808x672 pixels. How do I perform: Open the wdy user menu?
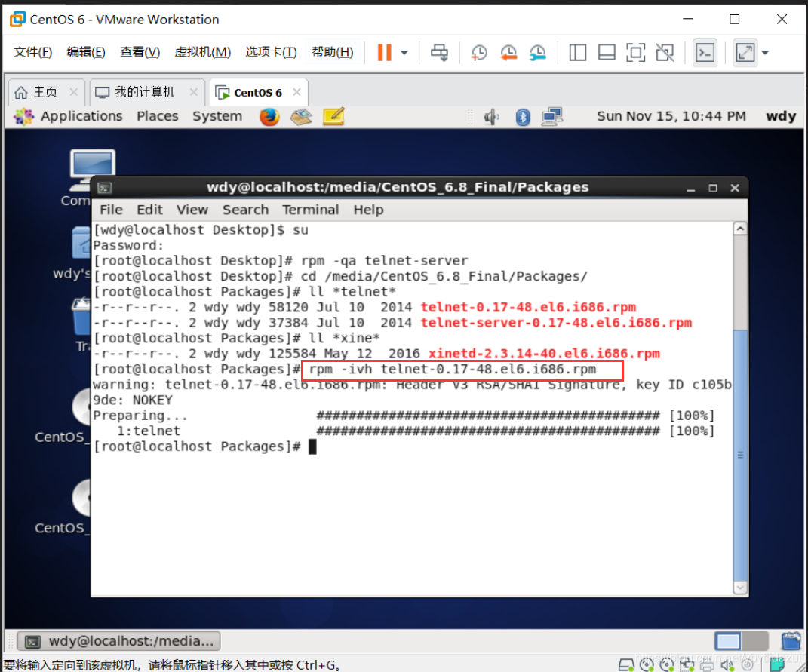(781, 116)
